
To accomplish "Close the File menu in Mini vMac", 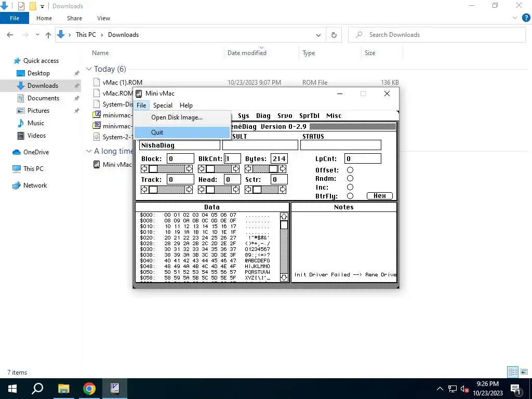I will pos(141,105).
